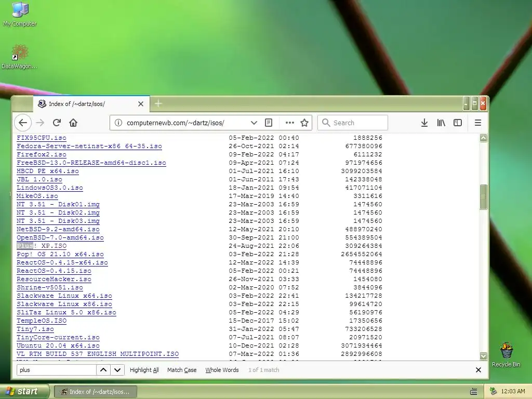Toggle Highlight All in find bar

tap(144, 370)
